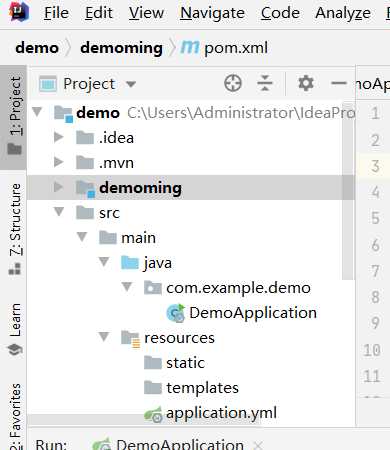
Task: Click the Project view window icon
Action: click(x=48, y=84)
